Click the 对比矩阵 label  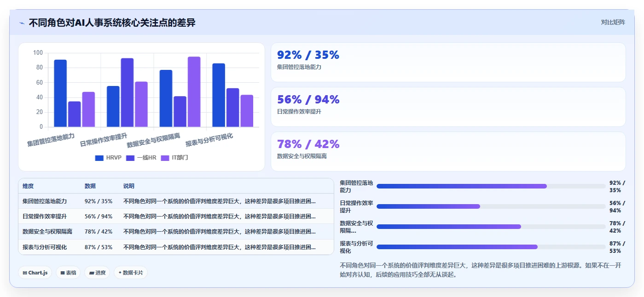click(613, 22)
